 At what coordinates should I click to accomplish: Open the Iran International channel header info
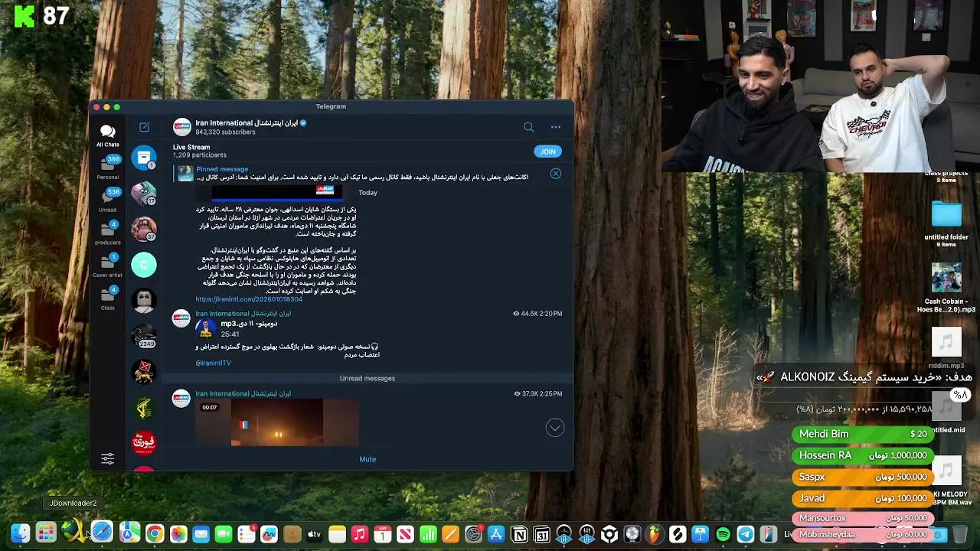[x=251, y=127]
